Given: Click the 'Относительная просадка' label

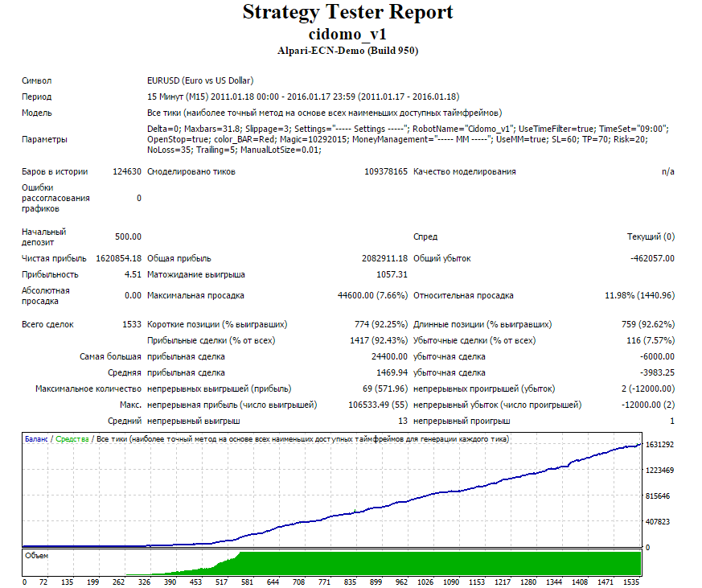Looking at the screenshot, I should coord(463,295).
